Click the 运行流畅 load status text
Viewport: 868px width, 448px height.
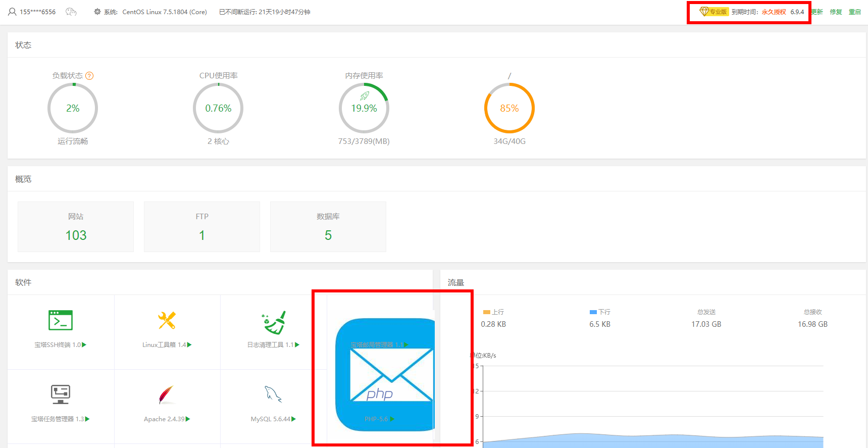click(x=73, y=141)
